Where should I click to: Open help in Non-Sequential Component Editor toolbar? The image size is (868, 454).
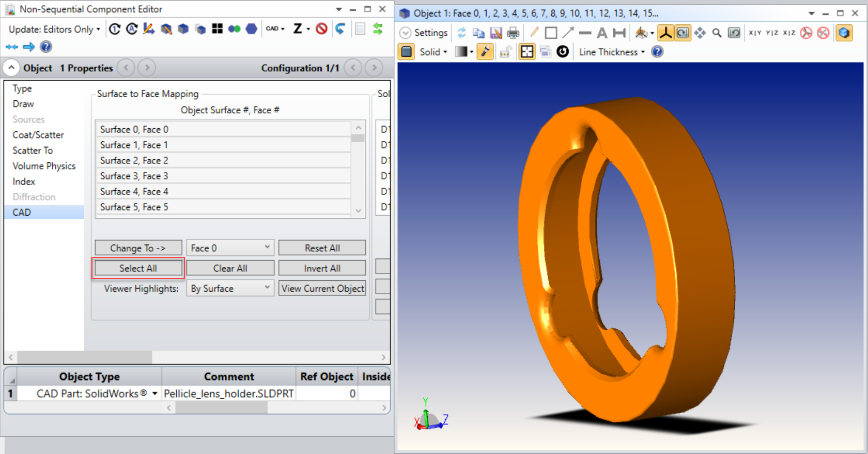(46, 47)
